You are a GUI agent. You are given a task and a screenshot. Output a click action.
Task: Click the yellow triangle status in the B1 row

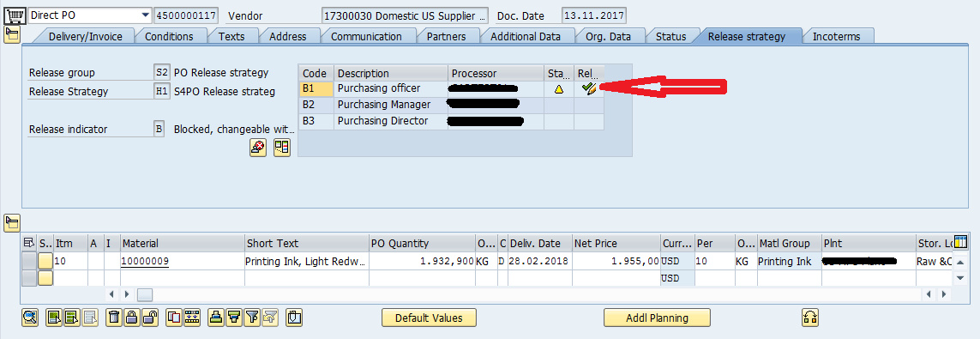coord(559,89)
